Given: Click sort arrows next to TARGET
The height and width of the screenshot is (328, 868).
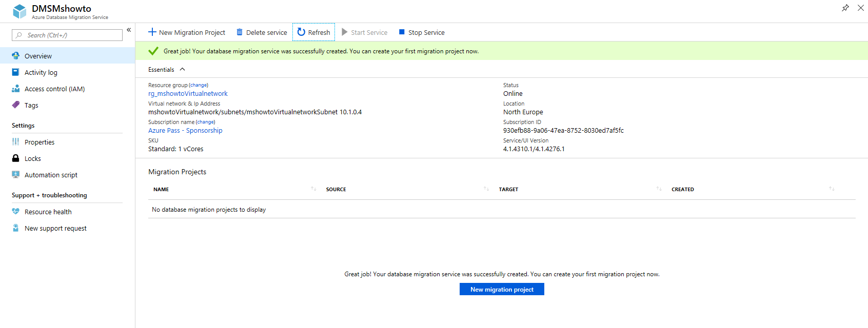Looking at the screenshot, I should click(x=659, y=189).
